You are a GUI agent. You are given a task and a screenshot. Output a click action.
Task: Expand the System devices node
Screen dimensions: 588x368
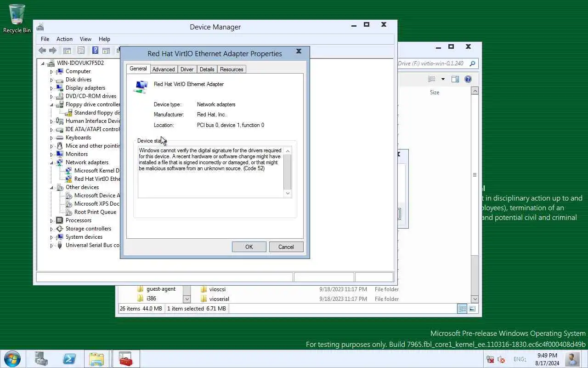pos(51,237)
